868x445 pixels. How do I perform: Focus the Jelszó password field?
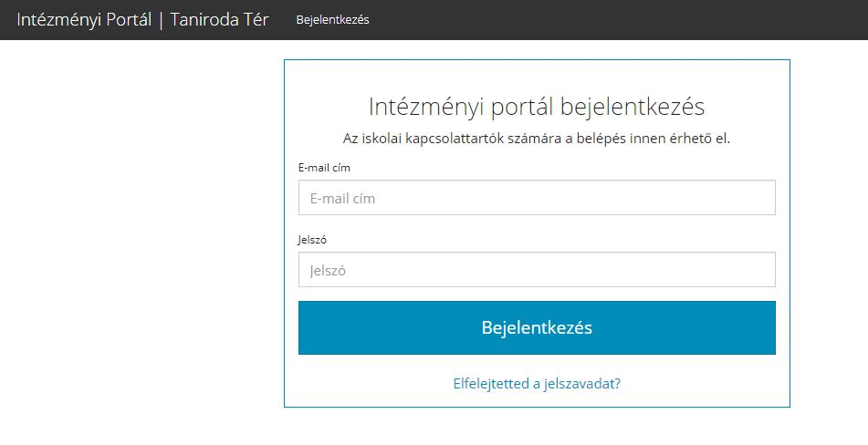537,270
